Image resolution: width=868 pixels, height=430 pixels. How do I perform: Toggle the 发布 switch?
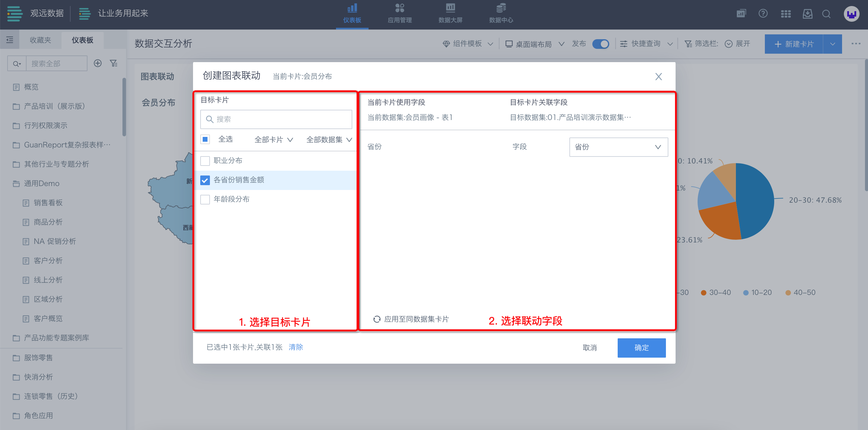point(600,44)
